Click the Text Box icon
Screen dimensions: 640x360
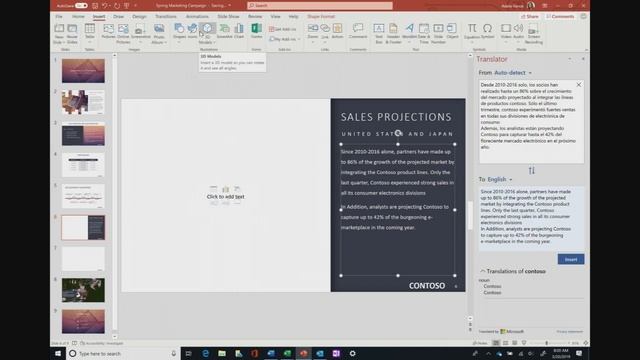tap(378, 28)
